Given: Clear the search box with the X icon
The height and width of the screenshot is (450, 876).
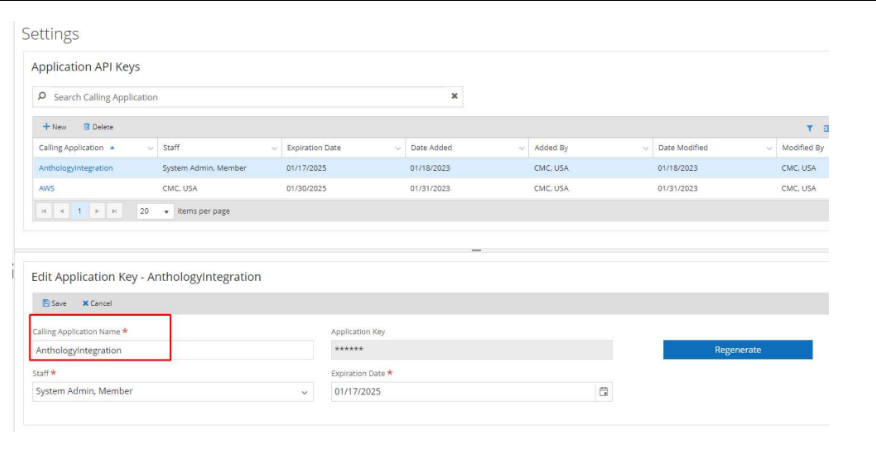Looking at the screenshot, I should (454, 97).
